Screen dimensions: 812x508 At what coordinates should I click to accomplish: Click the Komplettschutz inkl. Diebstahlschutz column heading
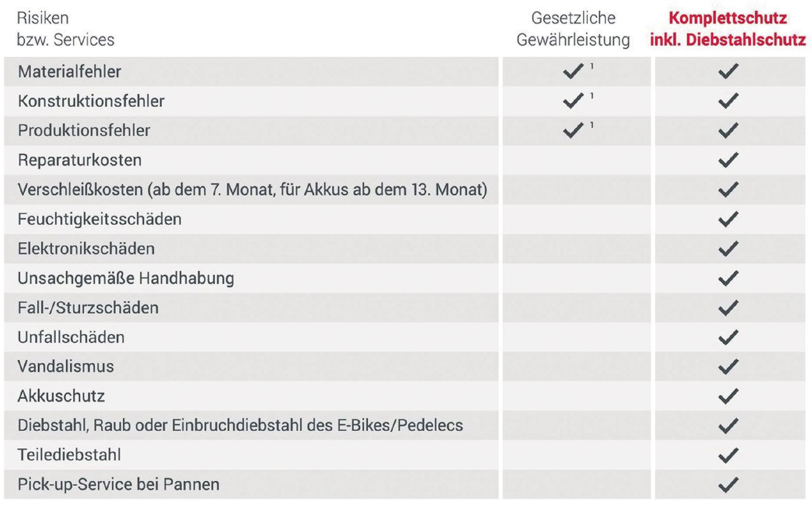point(728,29)
